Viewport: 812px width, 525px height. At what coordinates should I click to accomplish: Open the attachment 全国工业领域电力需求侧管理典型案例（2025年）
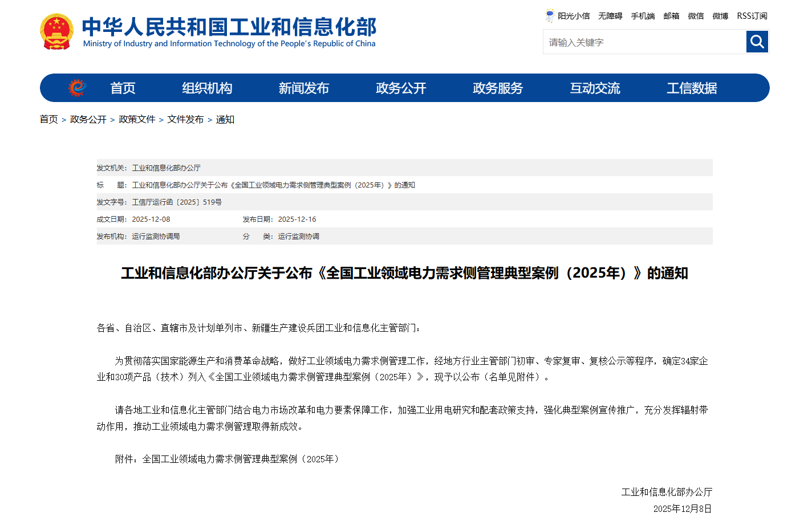click(x=240, y=459)
